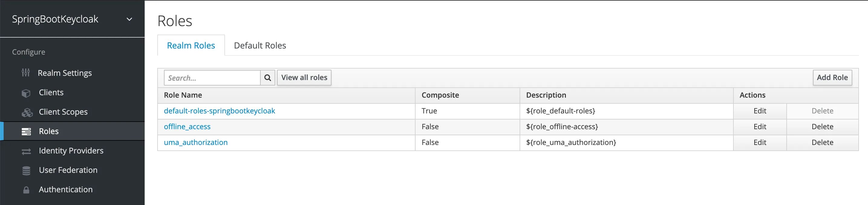Open the default-roles-springbootkeycloak role link

(x=219, y=111)
